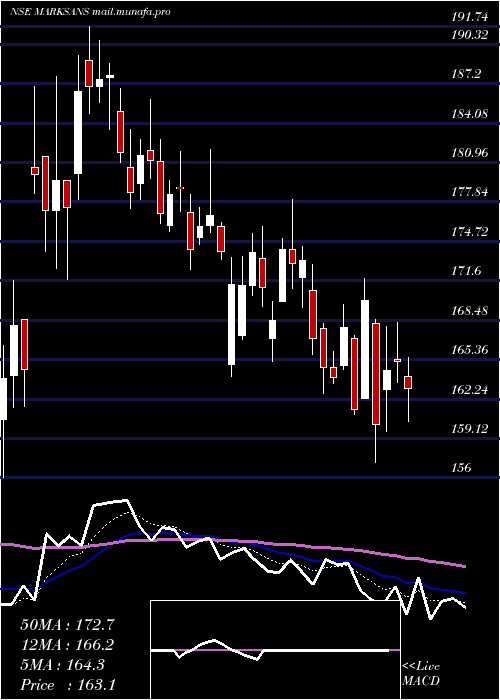Select the 162.24 price axis label

[470, 390]
